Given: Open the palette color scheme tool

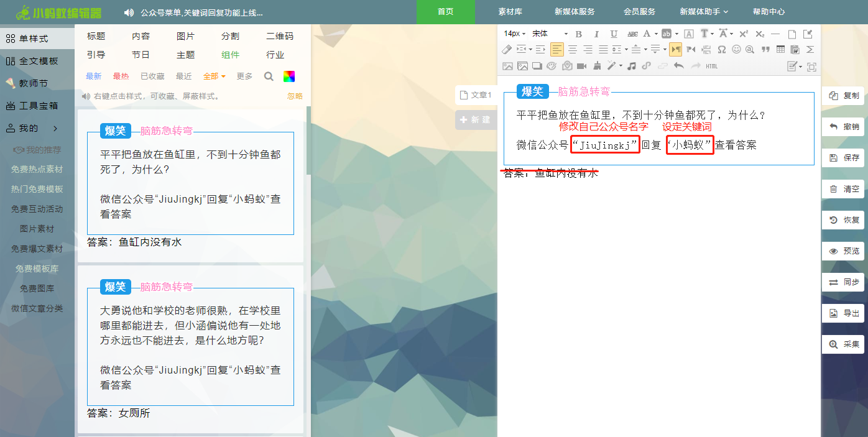Looking at the screenshot, I should click(552, 67).
